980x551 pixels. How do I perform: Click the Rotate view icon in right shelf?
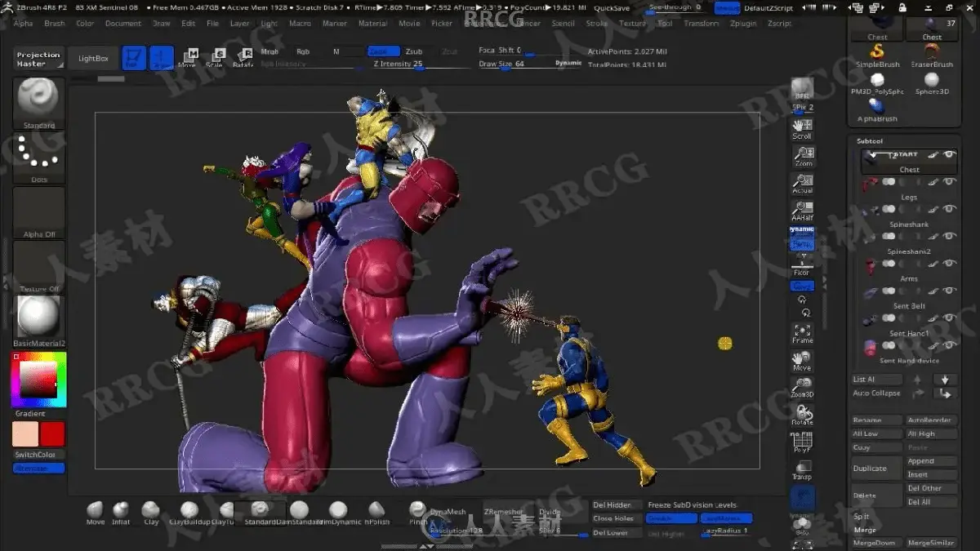[802, 415]
